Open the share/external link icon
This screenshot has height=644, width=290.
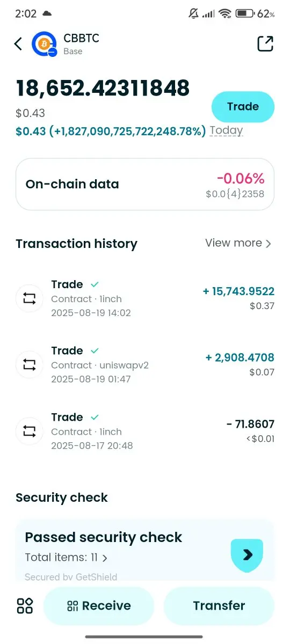pos(265,44)
